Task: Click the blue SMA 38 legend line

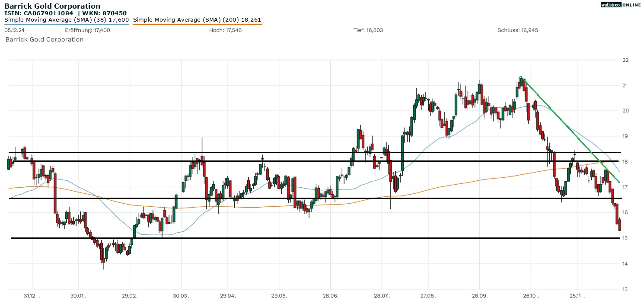Action: pos(67,24)
